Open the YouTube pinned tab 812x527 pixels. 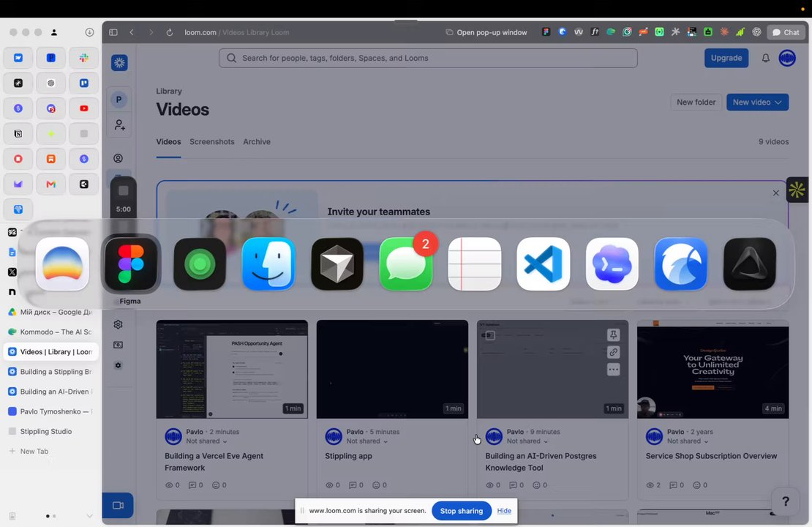(x=83, y=108)
